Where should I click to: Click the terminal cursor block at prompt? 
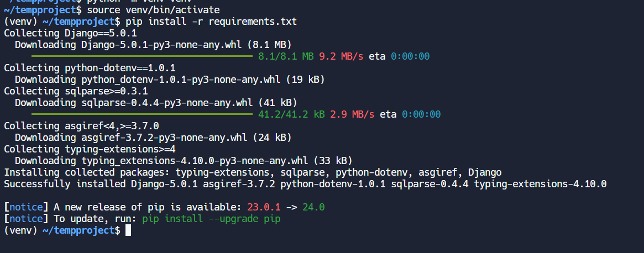(128, 230)
